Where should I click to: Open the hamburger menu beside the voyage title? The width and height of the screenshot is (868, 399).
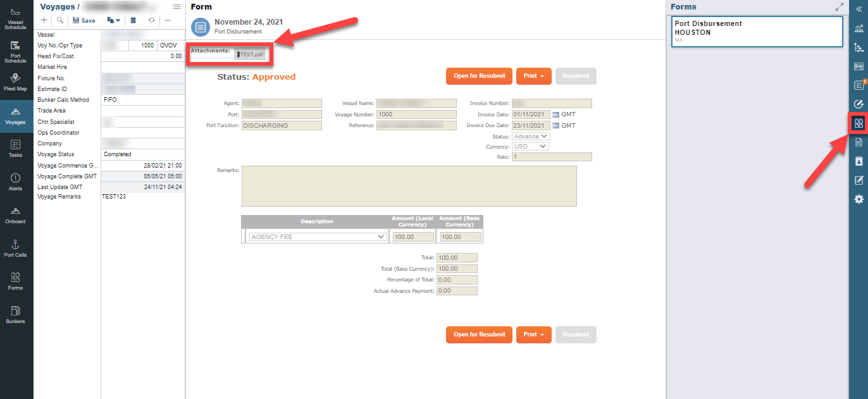click(177, 6)
